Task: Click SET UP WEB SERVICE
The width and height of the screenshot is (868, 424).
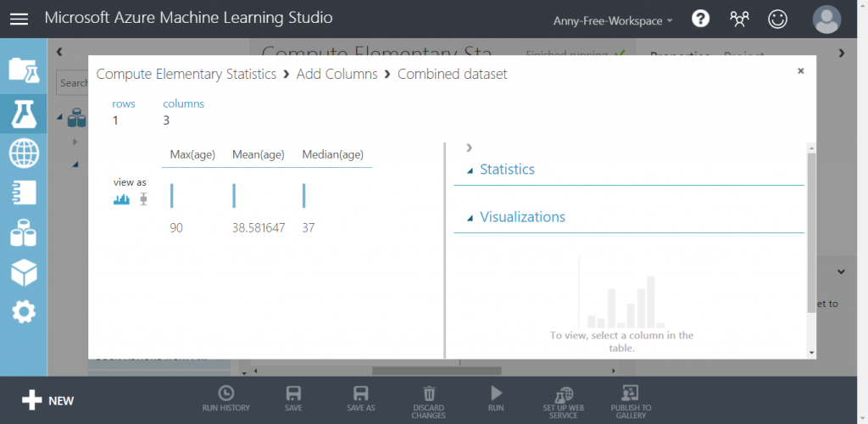Action: (564, 403)
